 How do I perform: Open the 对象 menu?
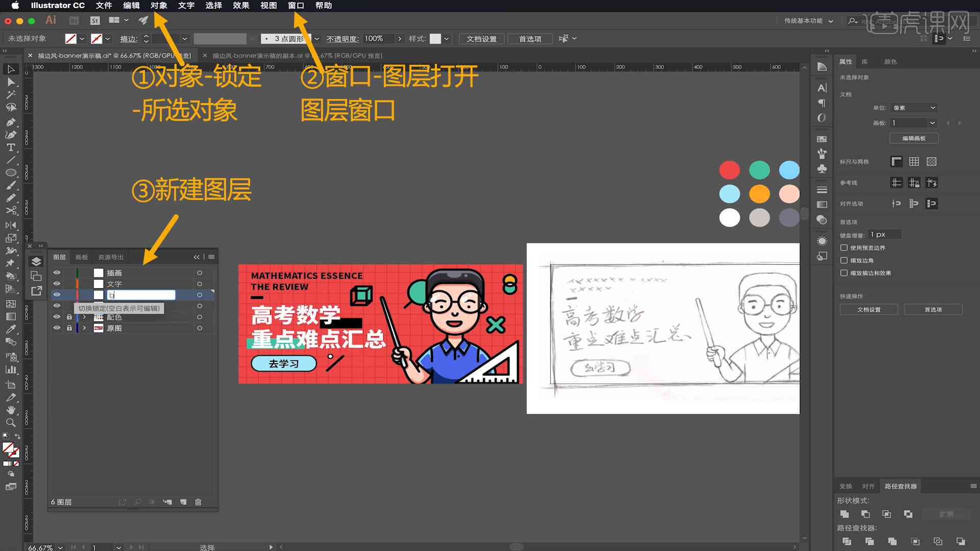159,6
